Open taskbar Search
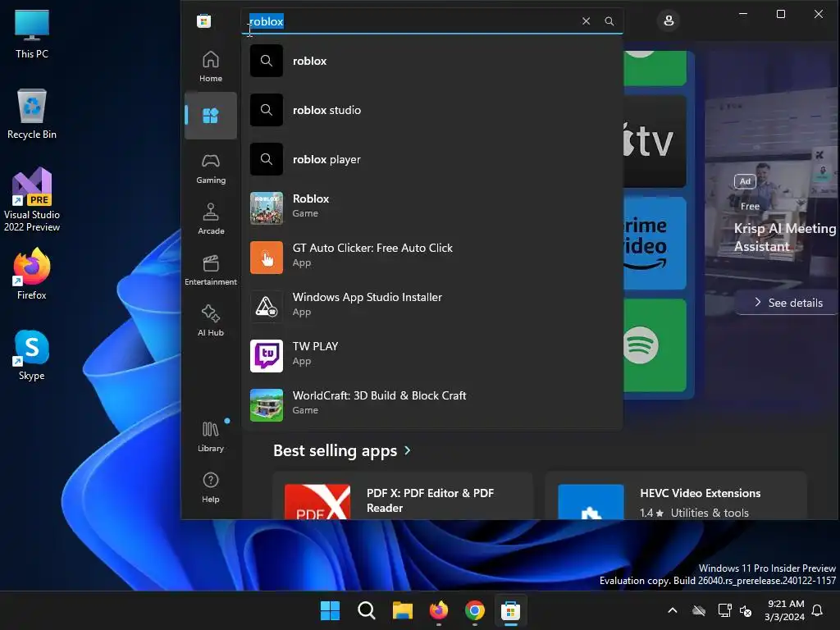Image resolution: width=840 pixels, height=630 pixels. tap(367, 610)
